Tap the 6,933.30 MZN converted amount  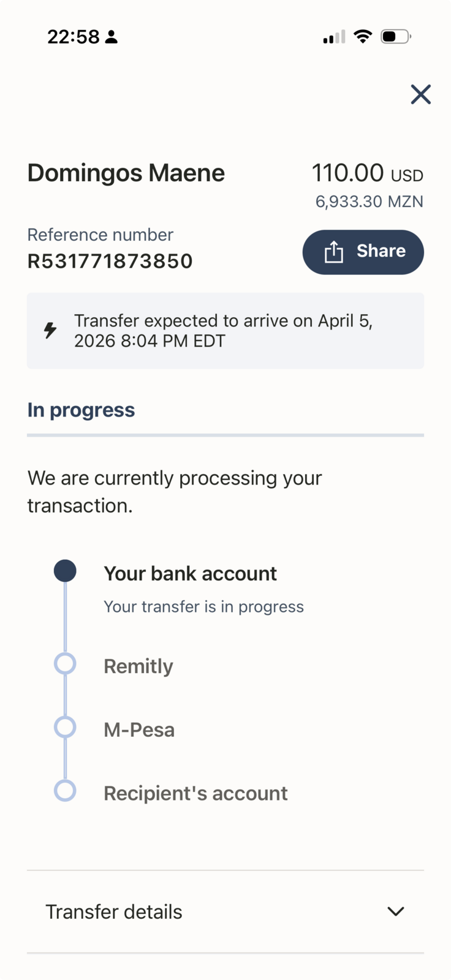coord(369,202)
